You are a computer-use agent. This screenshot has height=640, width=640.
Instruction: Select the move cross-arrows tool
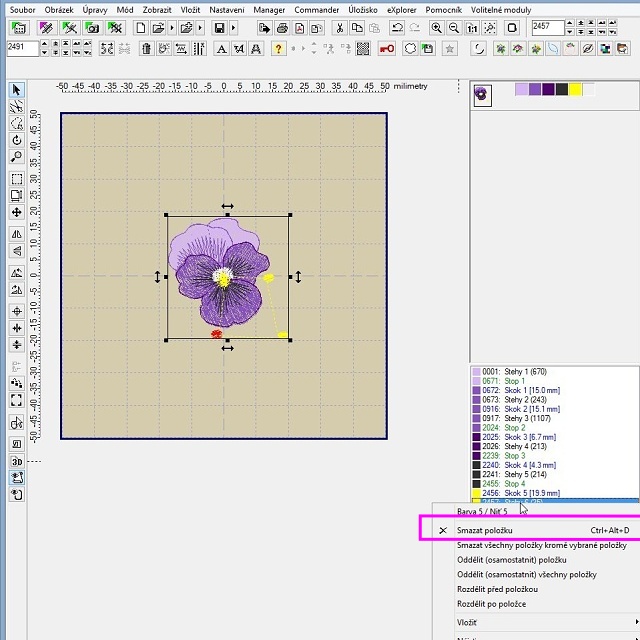click(x=17, y=212)
